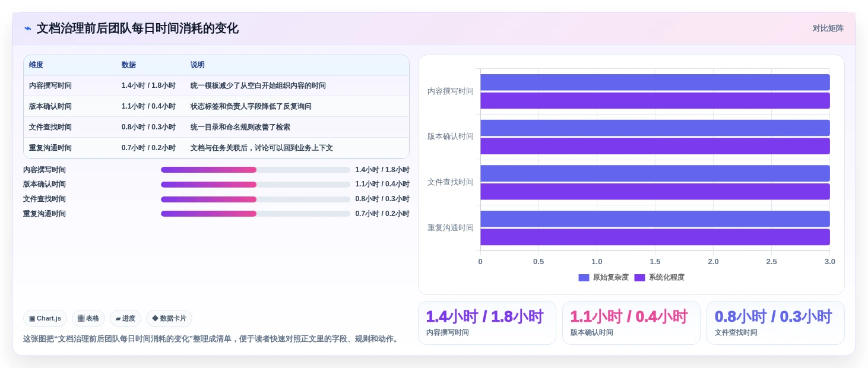Open the 内容撰写时间 data card

(487, 323)
